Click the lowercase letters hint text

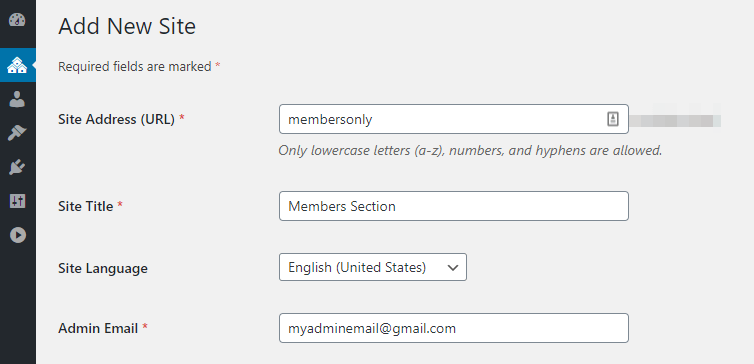pos(470,151)
